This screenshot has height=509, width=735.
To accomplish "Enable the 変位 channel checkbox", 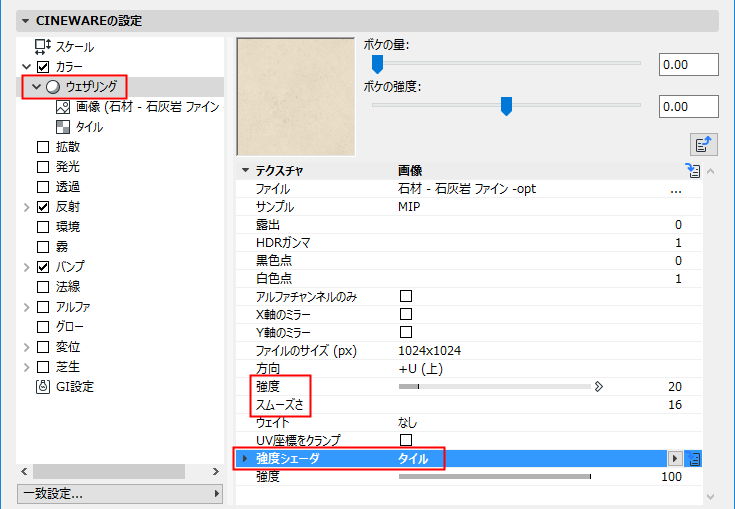I will [x=43, y=347].
